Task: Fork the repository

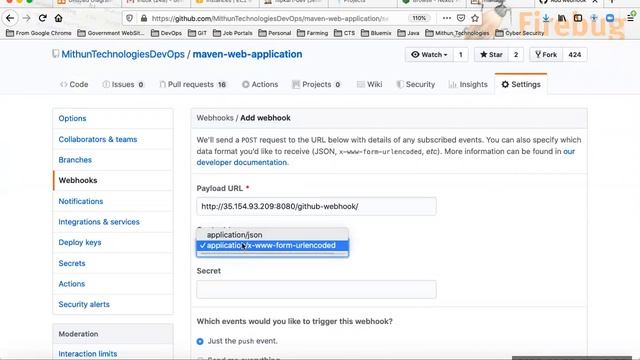Action: [546, 55]
